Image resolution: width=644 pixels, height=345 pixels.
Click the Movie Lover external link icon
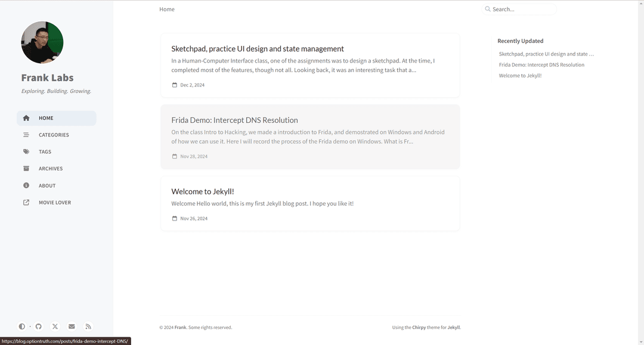pyautogui.click(x=26, y=203)
